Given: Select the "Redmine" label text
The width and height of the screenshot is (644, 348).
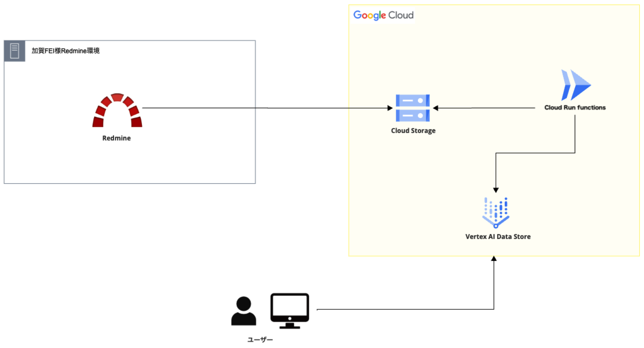Looking at the screenshot, I should click(117, 138).
